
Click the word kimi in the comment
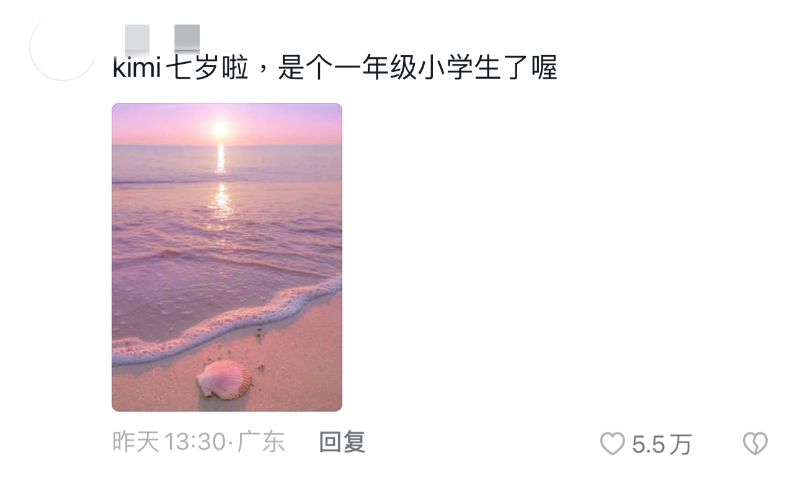(137, 67)
